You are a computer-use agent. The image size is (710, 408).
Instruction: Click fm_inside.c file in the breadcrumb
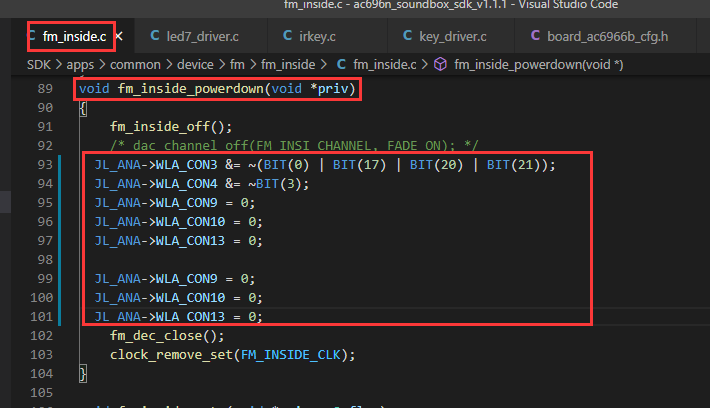(385, 65)
